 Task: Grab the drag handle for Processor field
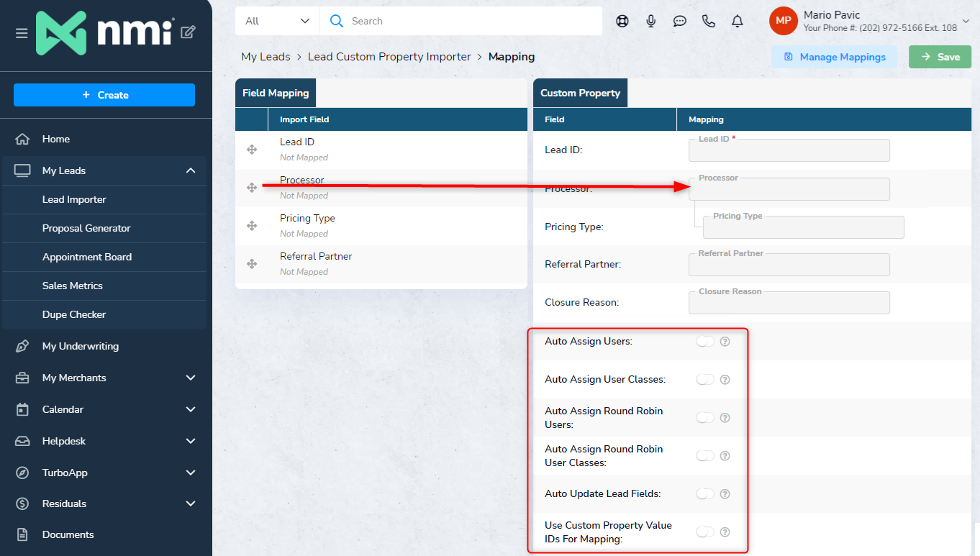tap(252, 188)
